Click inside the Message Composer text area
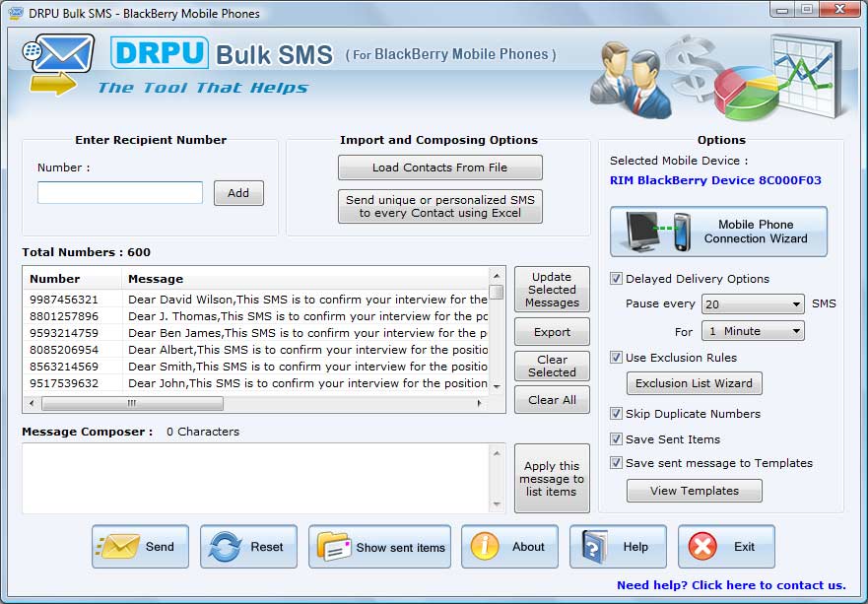Viewport: 868px width, 604px height. 256,478
